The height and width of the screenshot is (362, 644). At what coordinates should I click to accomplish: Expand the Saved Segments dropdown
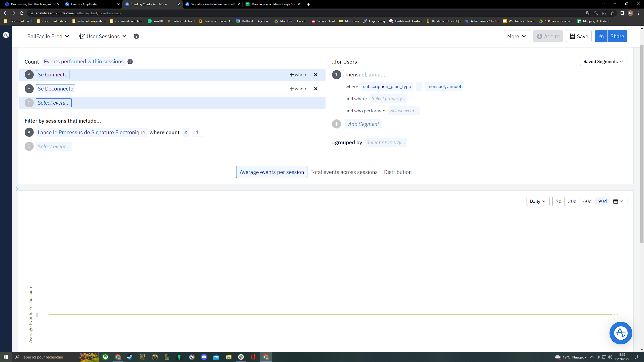click(x=603, y=62)
